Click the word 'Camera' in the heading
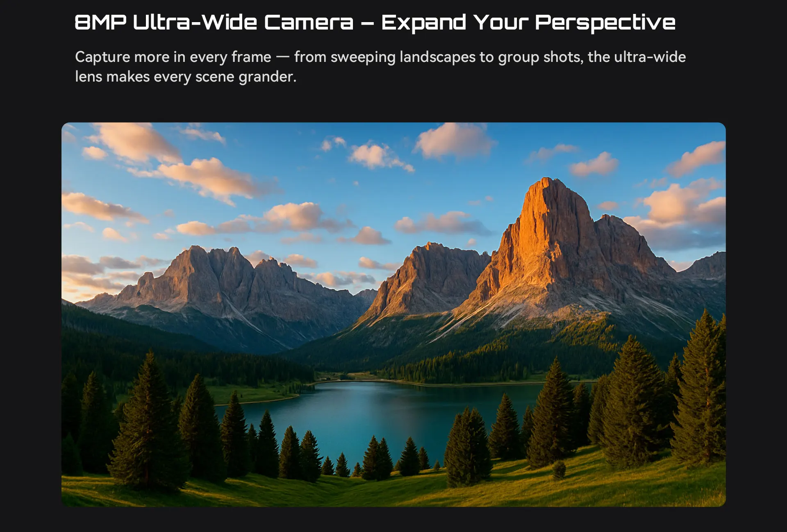 click(309, 22)
